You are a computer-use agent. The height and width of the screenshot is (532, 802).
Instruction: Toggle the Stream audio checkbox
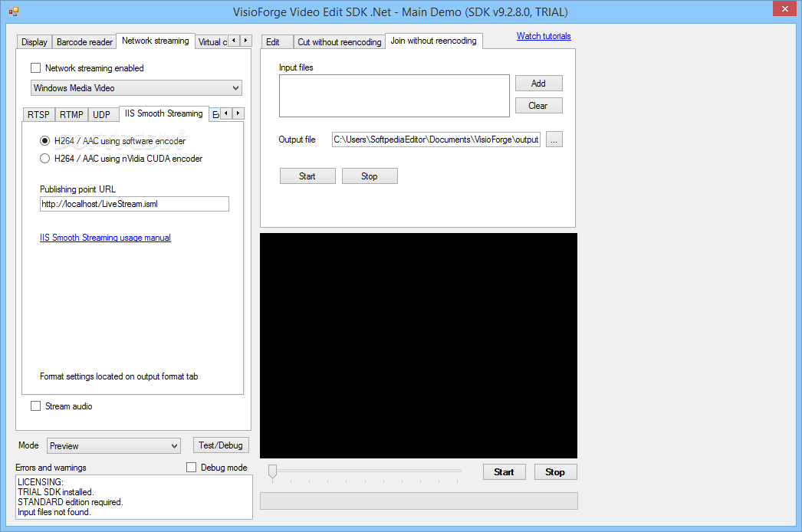pos(36,406)
